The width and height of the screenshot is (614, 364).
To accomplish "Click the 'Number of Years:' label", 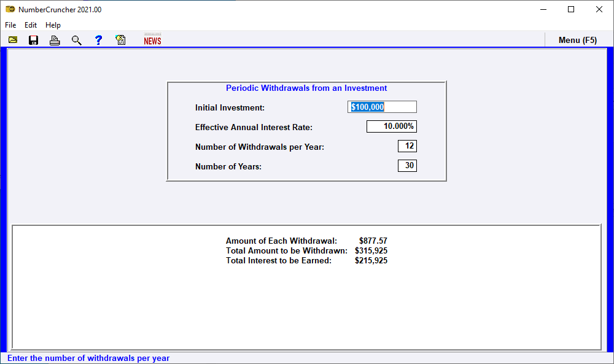I will [228, 166].
